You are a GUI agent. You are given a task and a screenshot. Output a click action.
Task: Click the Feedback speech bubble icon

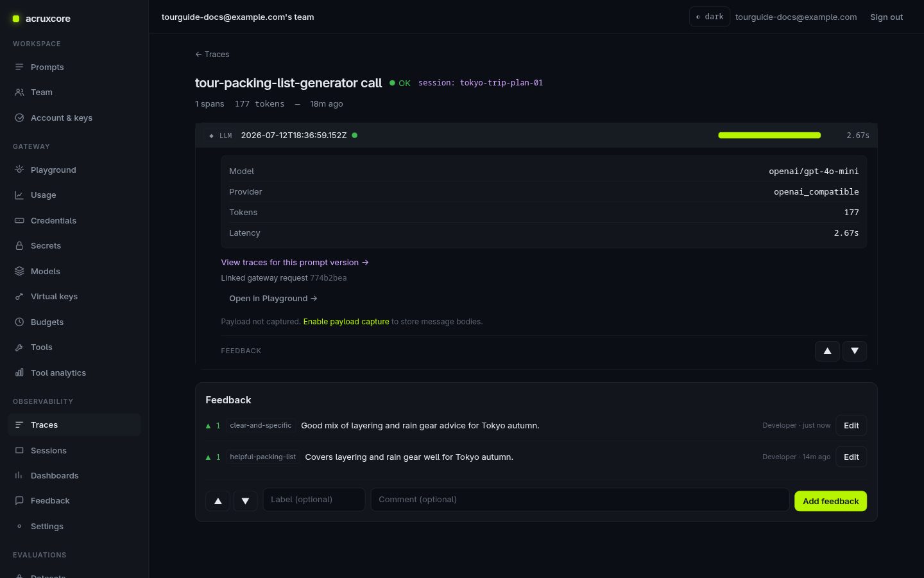19,501
